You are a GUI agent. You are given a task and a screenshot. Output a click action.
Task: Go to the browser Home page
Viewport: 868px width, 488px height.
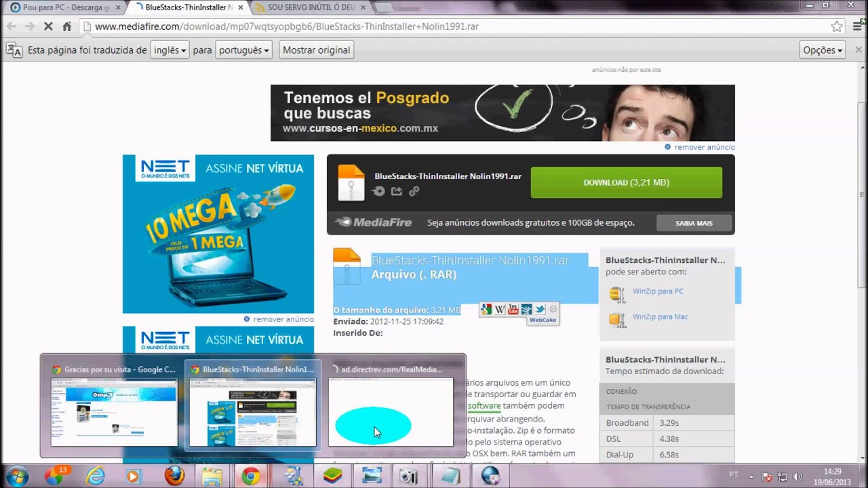pyautogui.click(x=66, y=26)
